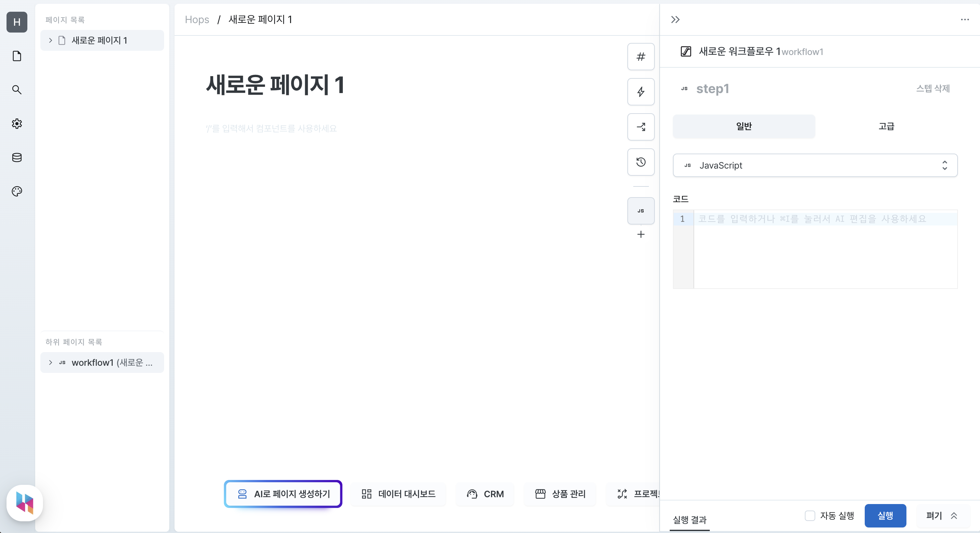Screen dimensions: 980x533
Task: Open the H workspace avatar
Action: pyautogui.click(x=17, y=22)
